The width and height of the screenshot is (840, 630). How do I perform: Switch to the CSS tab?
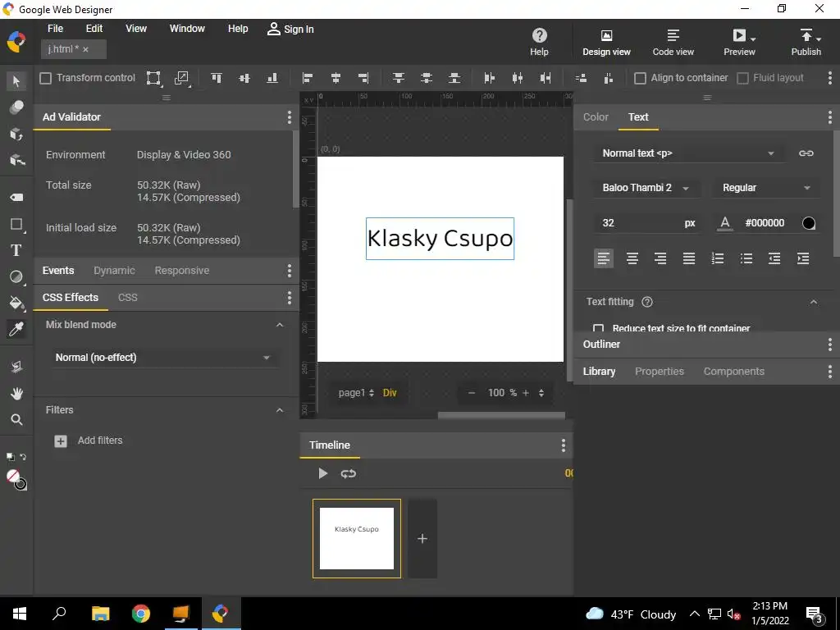pos(127,297)
